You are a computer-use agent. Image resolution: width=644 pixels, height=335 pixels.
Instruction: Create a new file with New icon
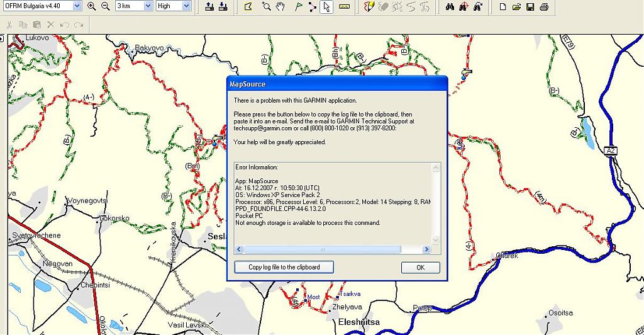502,6
